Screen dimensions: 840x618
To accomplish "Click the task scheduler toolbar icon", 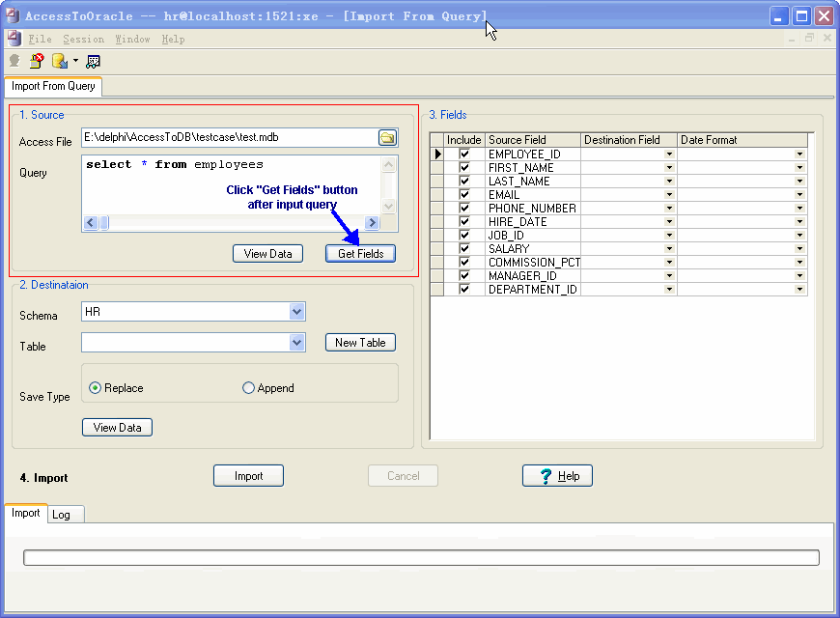I will coord(94,61).
